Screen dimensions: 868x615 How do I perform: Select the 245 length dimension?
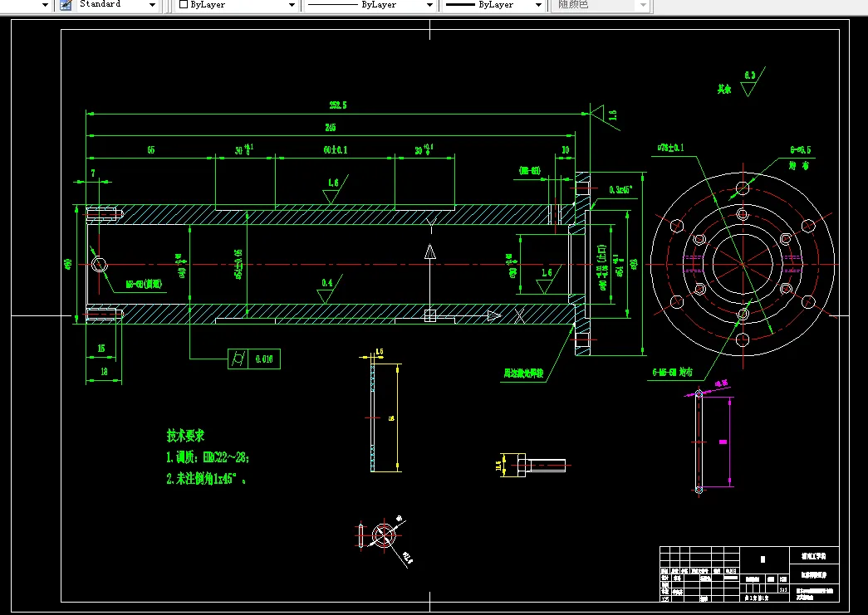pos(331,127)
